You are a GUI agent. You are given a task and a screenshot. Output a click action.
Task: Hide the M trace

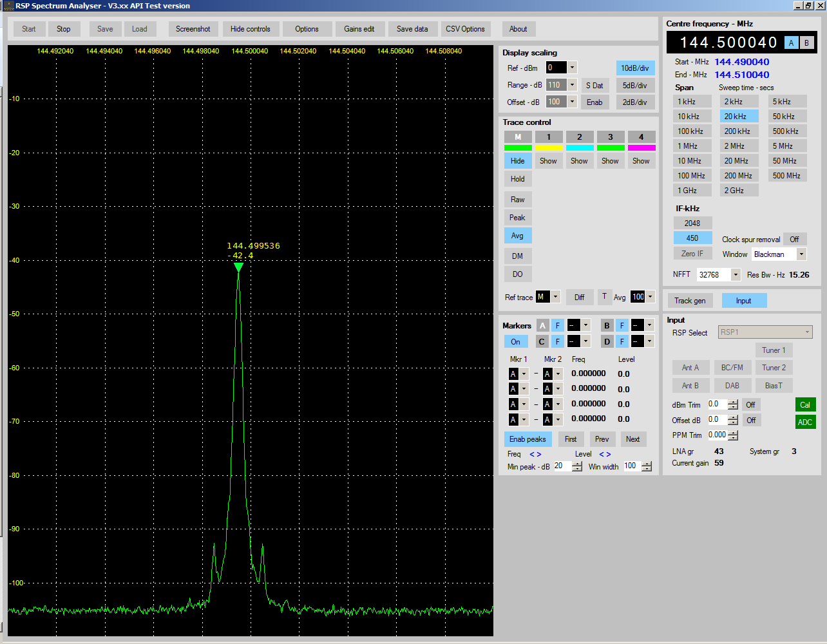pos(518,161)
